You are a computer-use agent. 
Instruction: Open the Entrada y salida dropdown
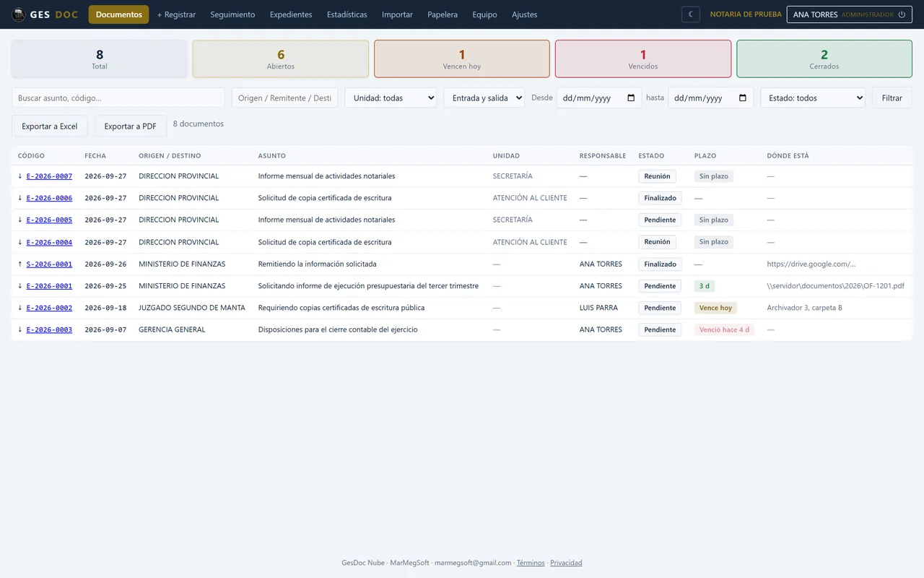click(x=484, y=98)
